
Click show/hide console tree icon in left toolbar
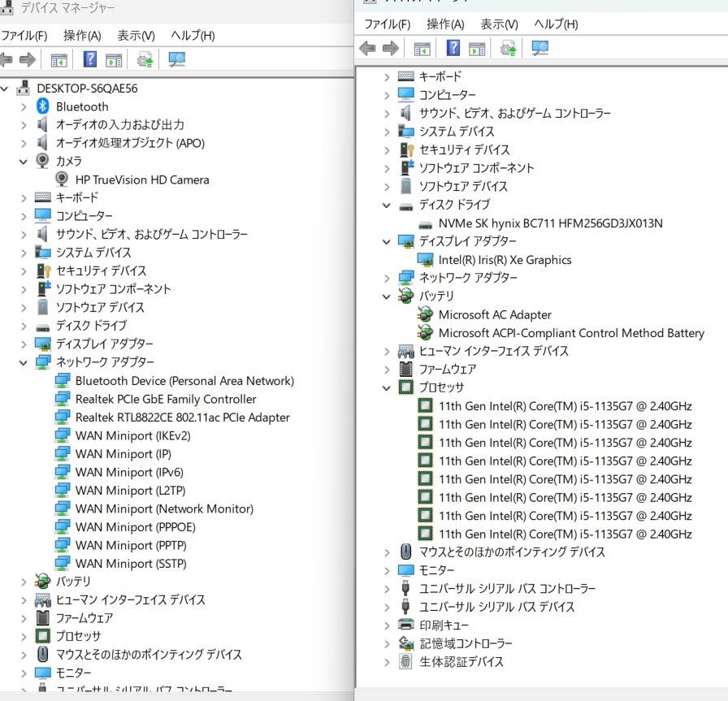tap(59, 60)
